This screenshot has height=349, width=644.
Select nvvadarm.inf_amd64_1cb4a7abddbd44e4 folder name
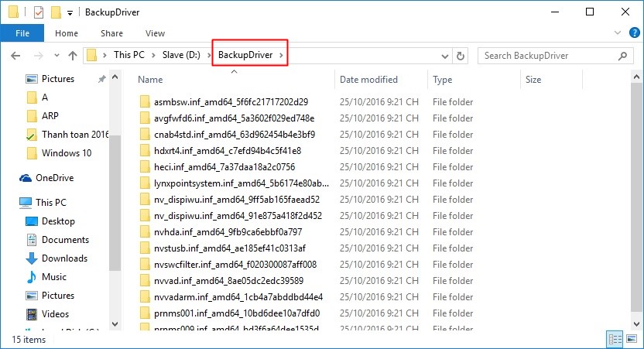(x=238, y=297)
